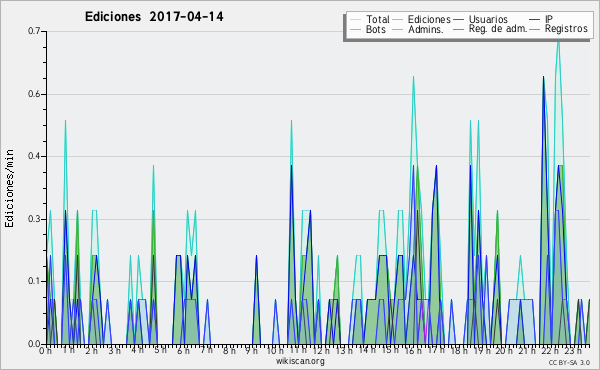Click the '5 h' x-axis label
The image size is (600, 370).
pos(160,350)
